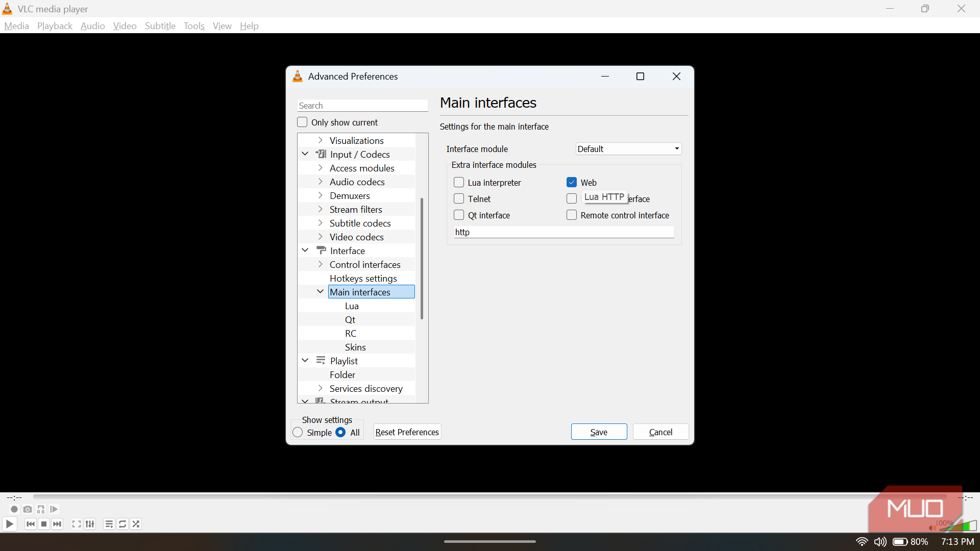This screenshot has width=980, height=551.
Task: Expand the Services discovery tree node
Action: 321,388
